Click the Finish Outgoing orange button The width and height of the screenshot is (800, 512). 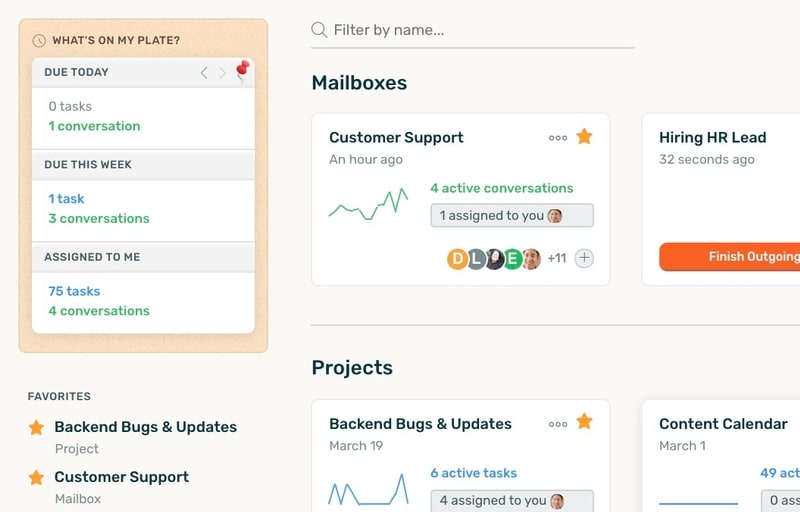[x=730, y=257]
